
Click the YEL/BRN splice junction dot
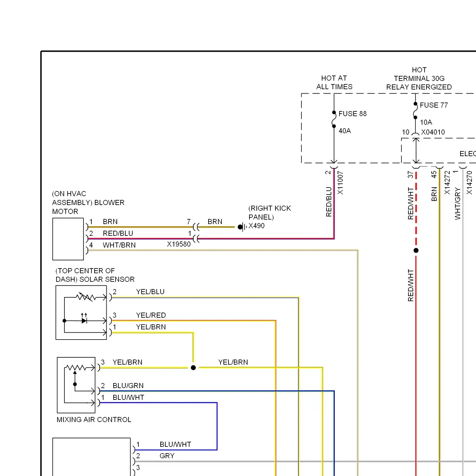coord(193,368)
